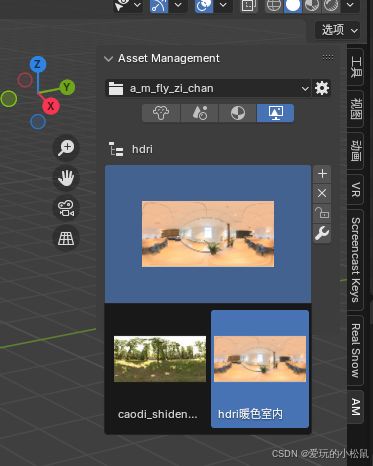Collapse the Asset Management panel

pyautogui.click(x=108, y=59)
